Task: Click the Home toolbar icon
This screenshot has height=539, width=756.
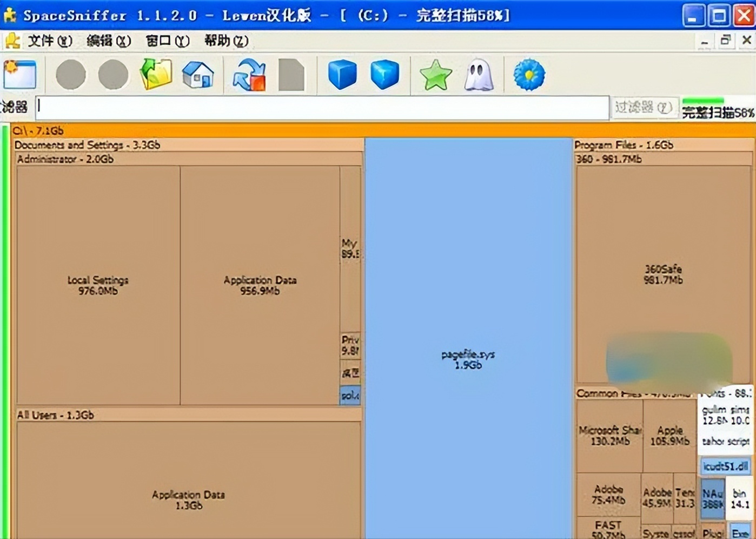Action: click(x=198, y=75)
